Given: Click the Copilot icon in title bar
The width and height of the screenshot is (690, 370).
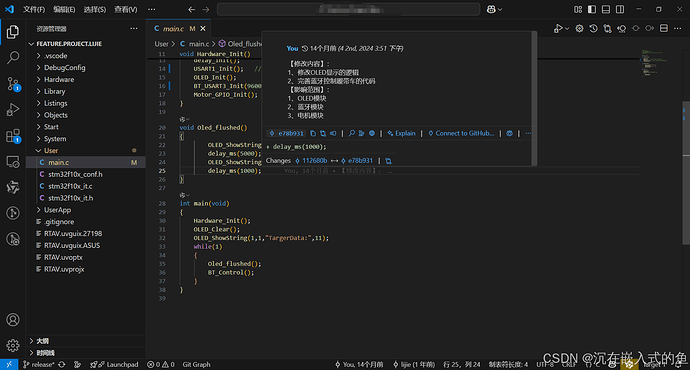Looking at the screenshot, I should click(491, 9).
